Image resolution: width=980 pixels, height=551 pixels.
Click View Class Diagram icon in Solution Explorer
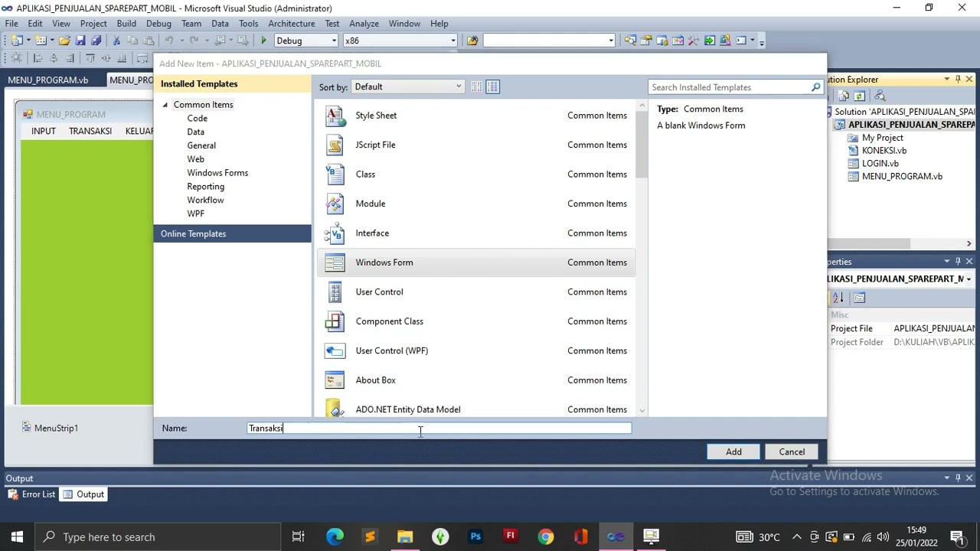pos(880,96)
